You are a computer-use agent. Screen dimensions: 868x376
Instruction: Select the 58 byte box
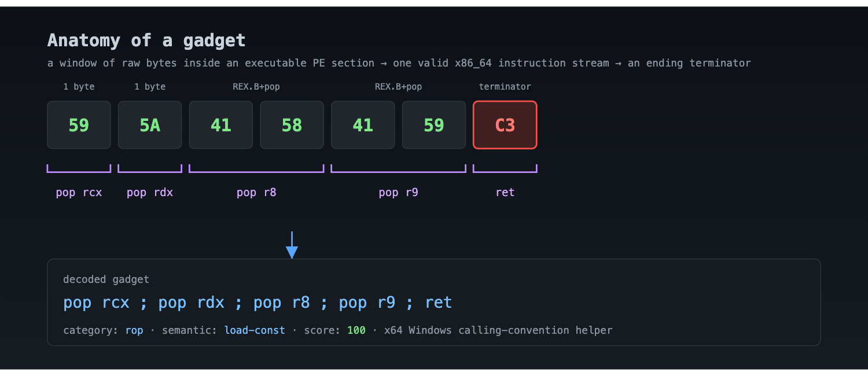(292, 125)
